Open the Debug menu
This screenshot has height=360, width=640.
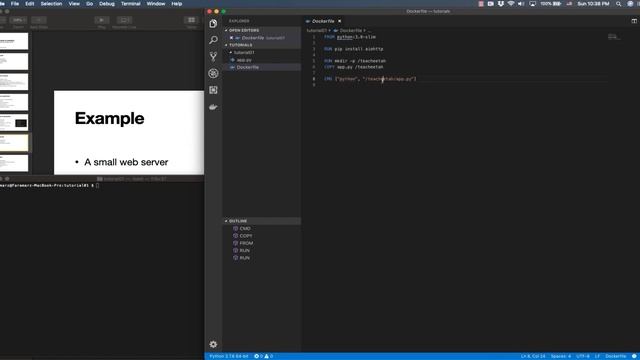(107, 4)
